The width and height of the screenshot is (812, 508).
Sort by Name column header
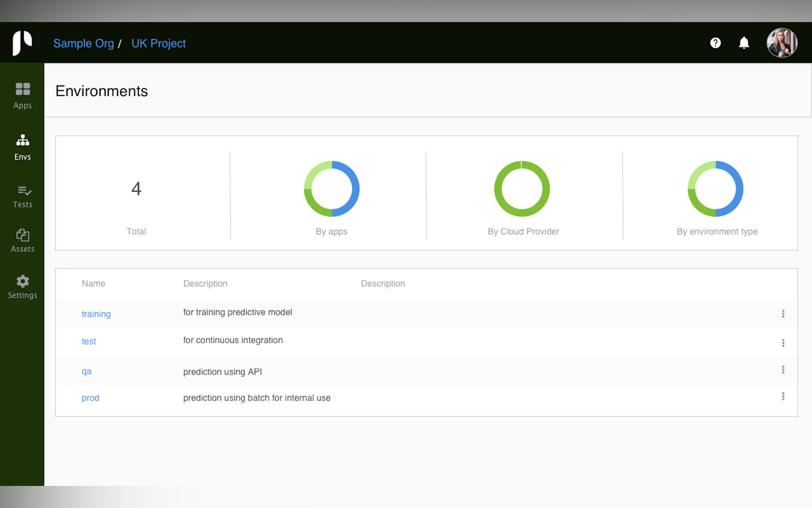(93, 283)
